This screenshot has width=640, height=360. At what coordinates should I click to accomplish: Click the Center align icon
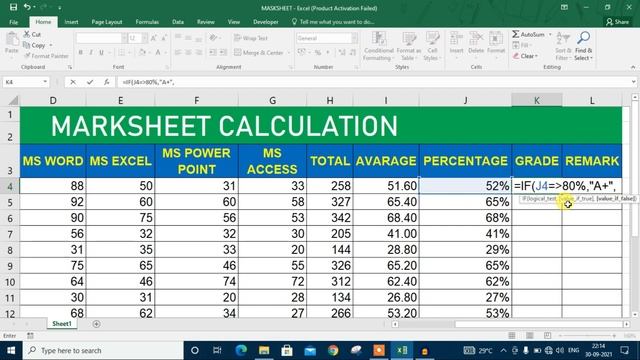(188, 53)
